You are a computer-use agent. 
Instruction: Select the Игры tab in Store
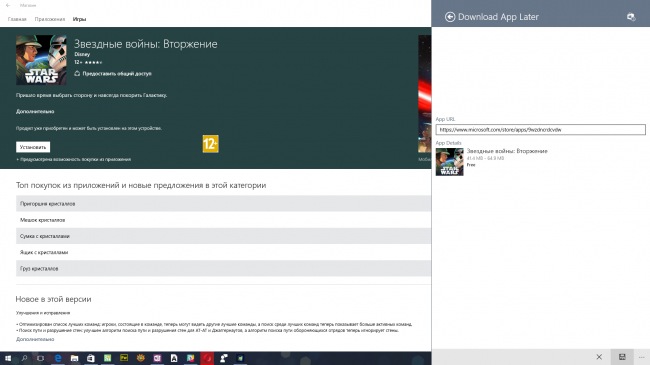(79, 19)
